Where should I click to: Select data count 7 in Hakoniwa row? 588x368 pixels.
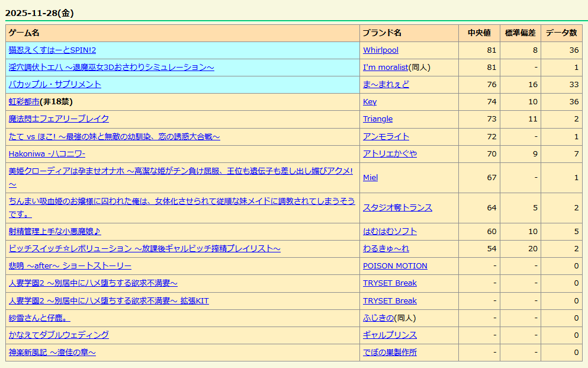tap(576, 154)
